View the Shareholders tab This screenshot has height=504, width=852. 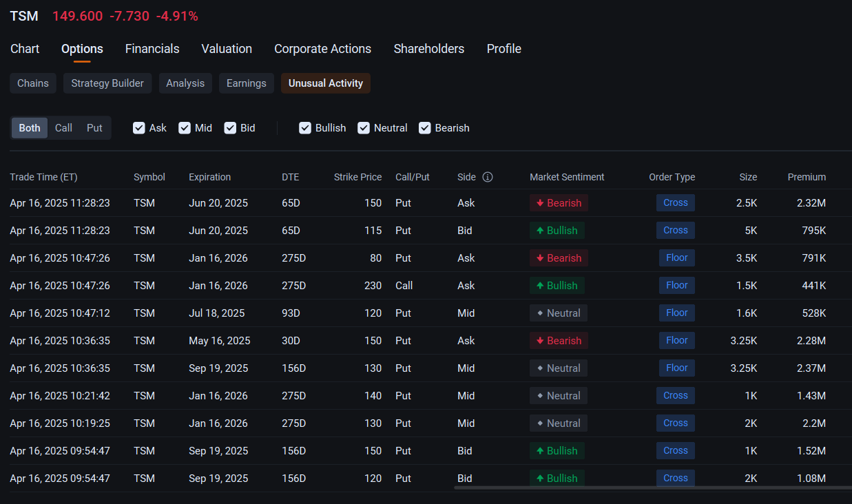pos(429,49)
